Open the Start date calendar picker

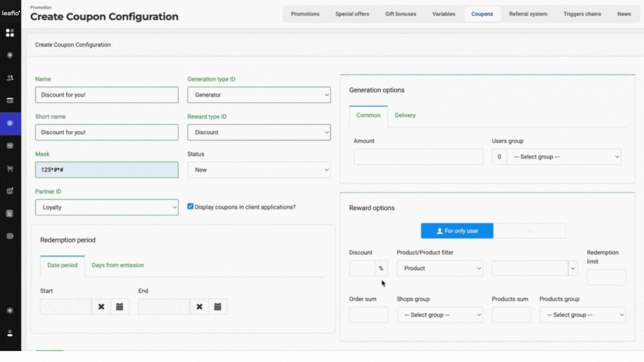(x=119, y=307)
